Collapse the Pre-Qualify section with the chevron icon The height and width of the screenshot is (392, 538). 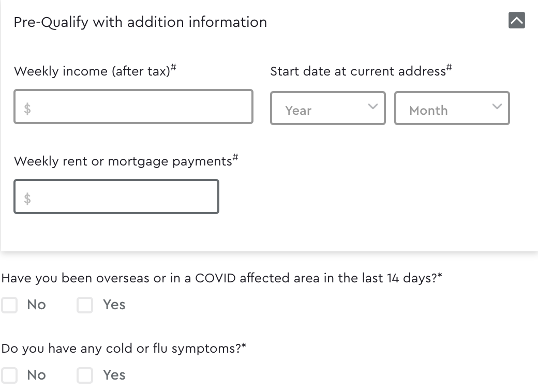click(x=516, y=20)
